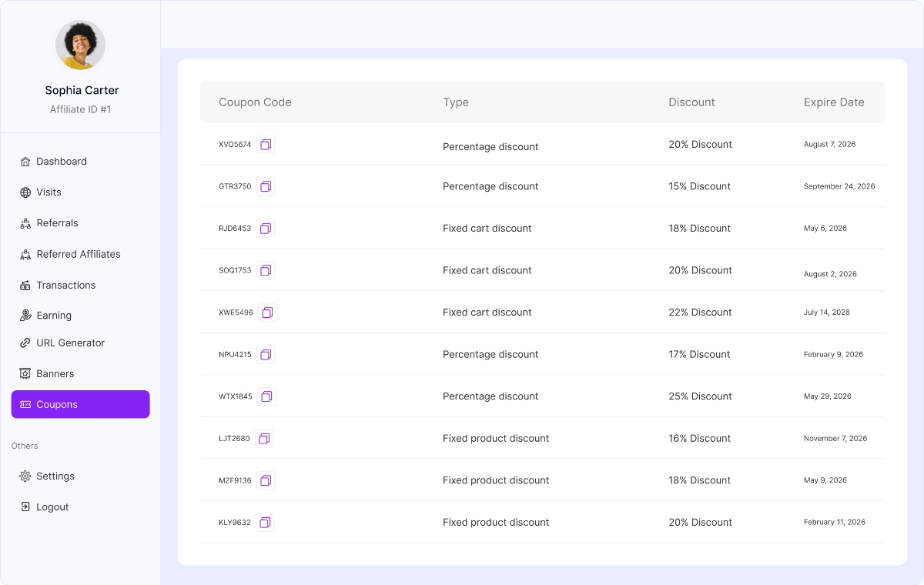Go to Visits in sidebar
Screen dimensions: 924x585
pos(49,192)
